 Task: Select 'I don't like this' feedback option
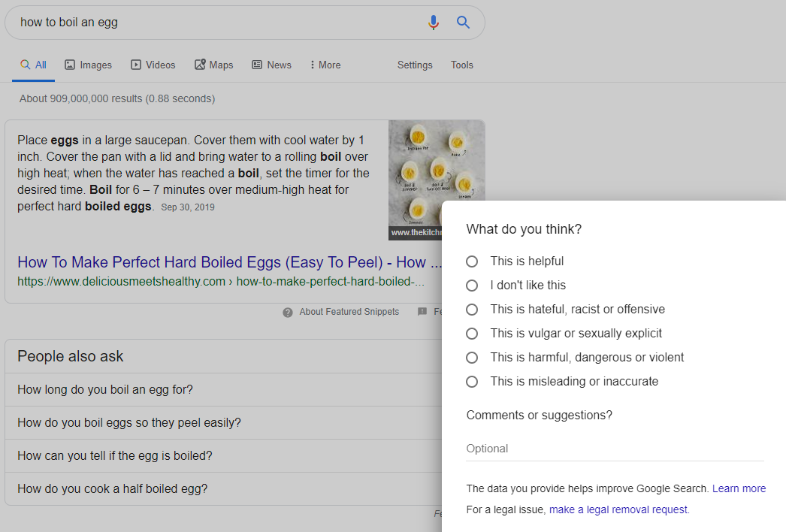(x=472, y=285)
